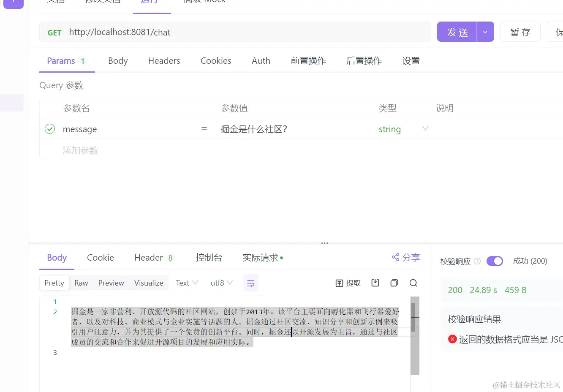Open the request Body tab
563x392 pixels.
tap(118, 61)
